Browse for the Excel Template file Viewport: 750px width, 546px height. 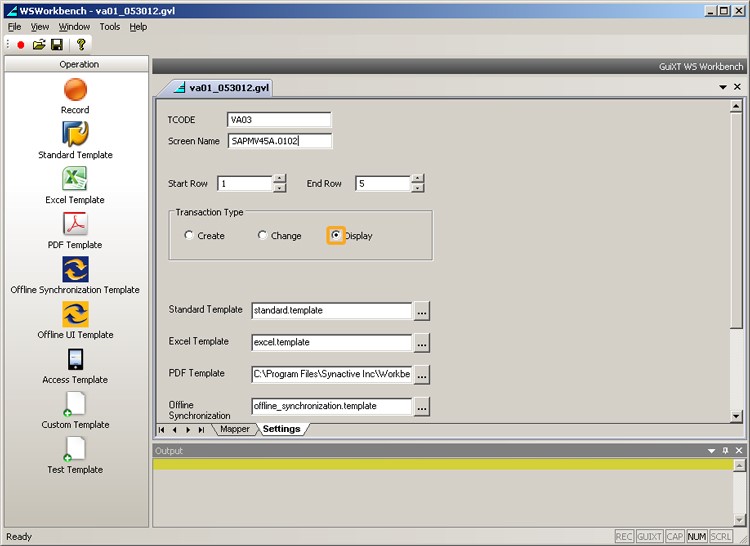422,343
